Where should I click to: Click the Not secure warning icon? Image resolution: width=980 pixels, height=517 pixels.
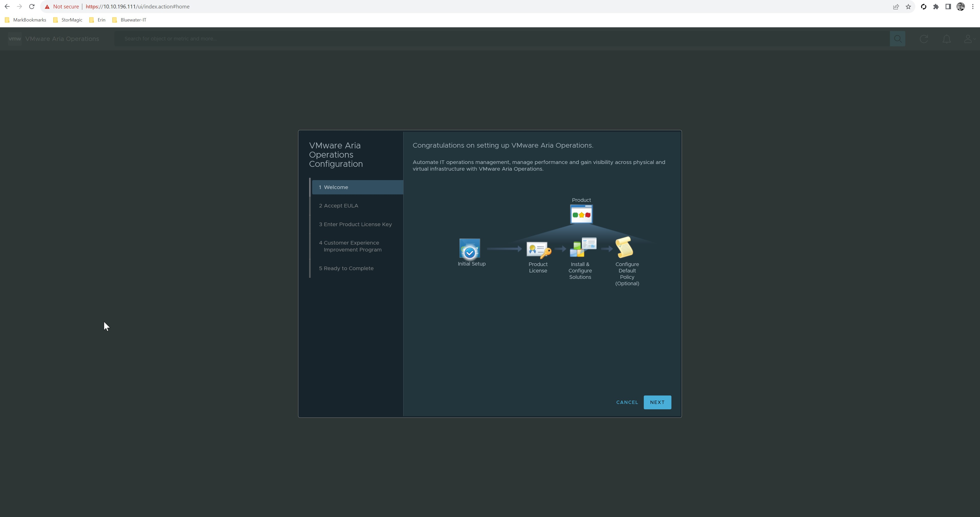(x=47, y=7)
